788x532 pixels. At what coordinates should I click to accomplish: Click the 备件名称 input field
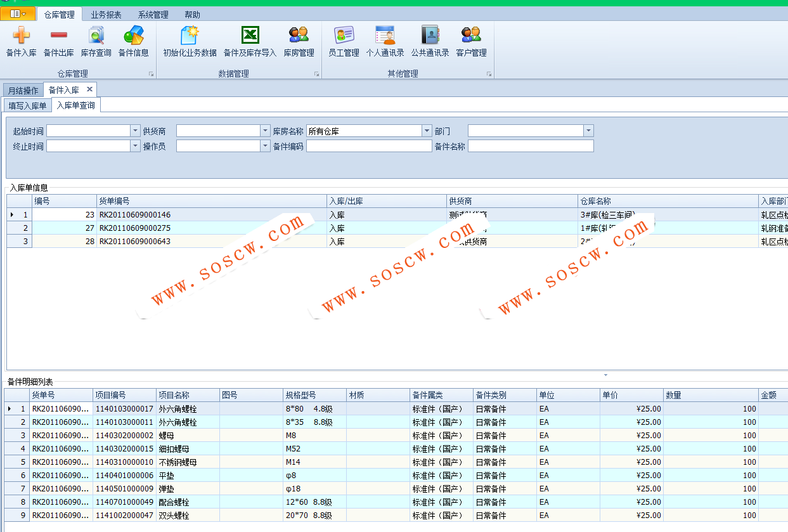tap(531, 146)
